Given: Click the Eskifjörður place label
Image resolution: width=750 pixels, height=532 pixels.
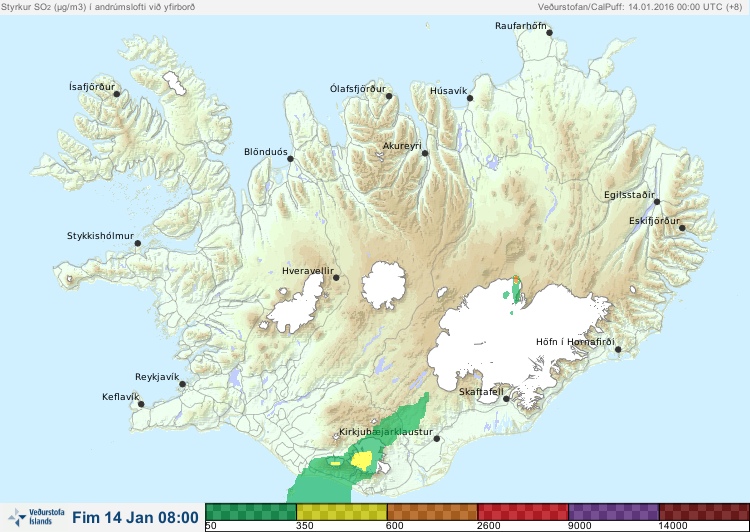Looking at the screenshot, I should pyautogui.click(x=654, y=221).
